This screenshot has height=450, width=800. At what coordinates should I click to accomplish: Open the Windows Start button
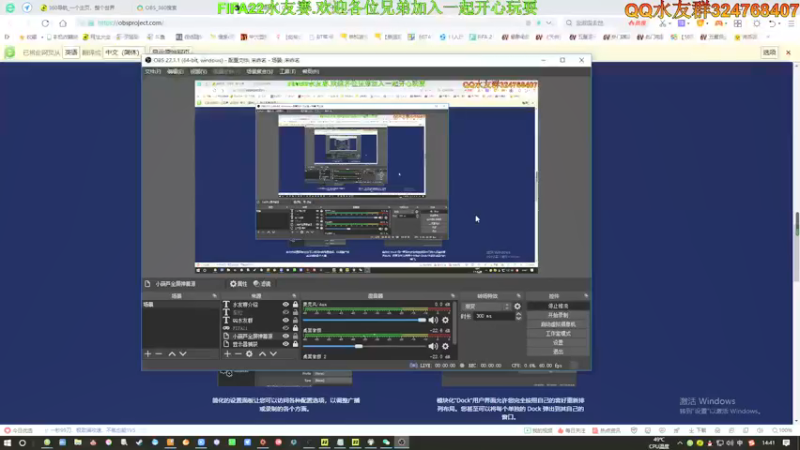pos(7,443)
